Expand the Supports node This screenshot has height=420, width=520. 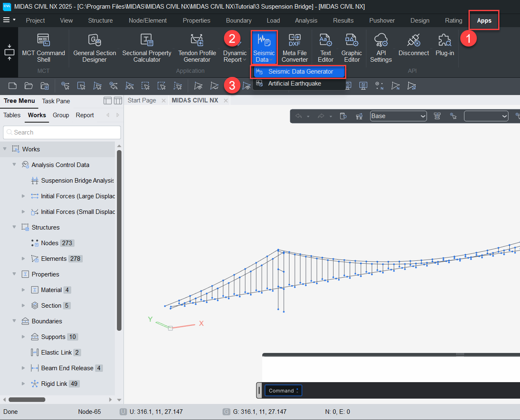[23, 337]
